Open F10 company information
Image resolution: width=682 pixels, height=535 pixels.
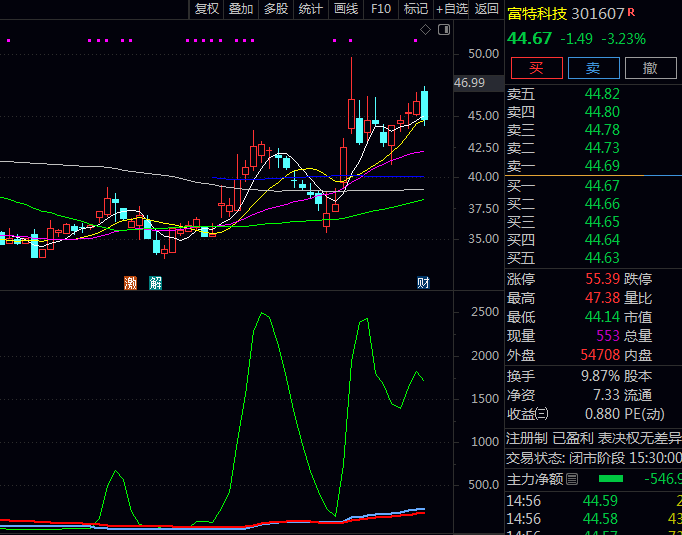tap(381, 9)
